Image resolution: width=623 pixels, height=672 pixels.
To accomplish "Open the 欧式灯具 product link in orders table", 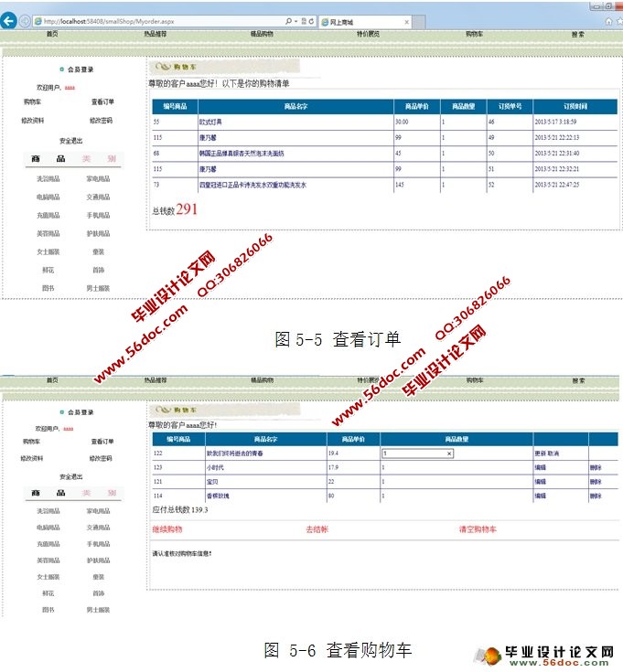I will point(210,122).
